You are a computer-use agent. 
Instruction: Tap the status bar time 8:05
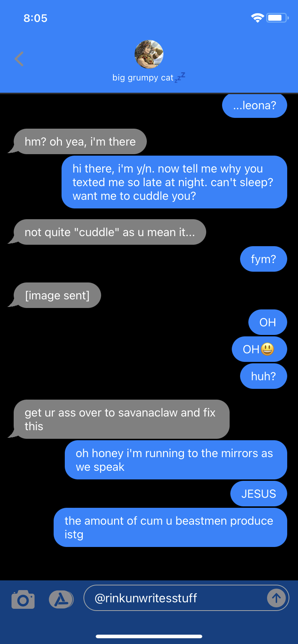[35, 18]
